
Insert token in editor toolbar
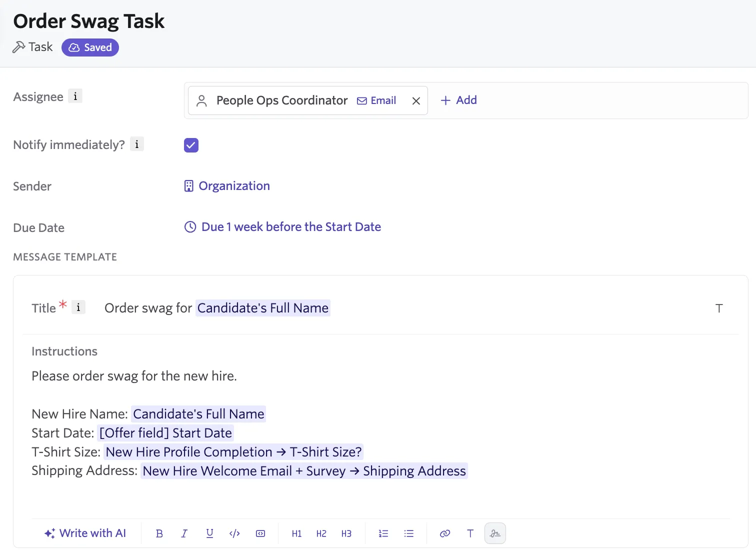click(x=470, y=533)
